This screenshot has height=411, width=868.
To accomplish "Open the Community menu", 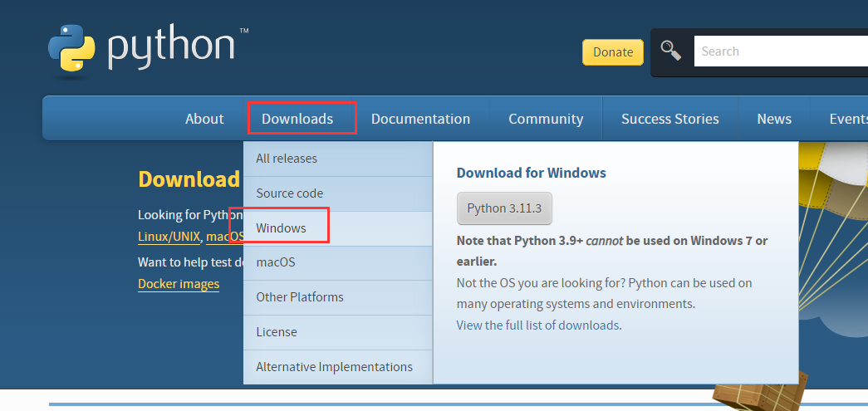I will [546, 119].
